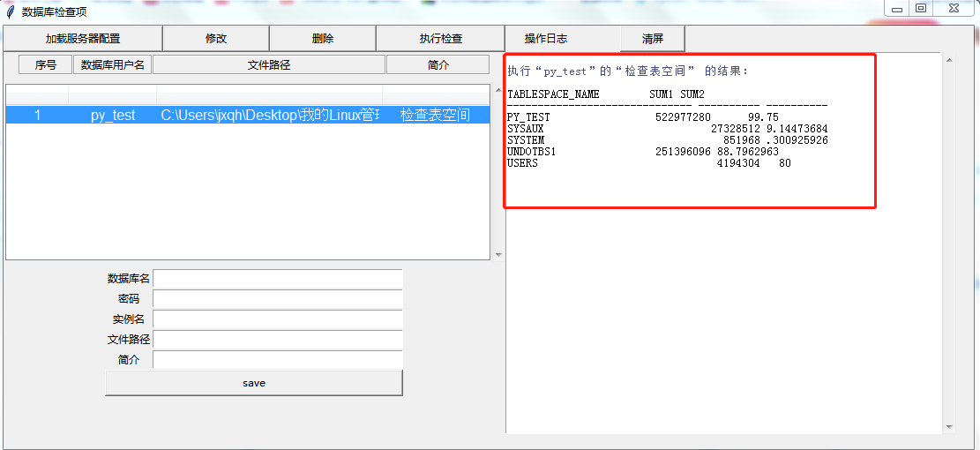Focus the 文件路径 input field
Screen dimensions: 980x450
(x=278, y=340)
